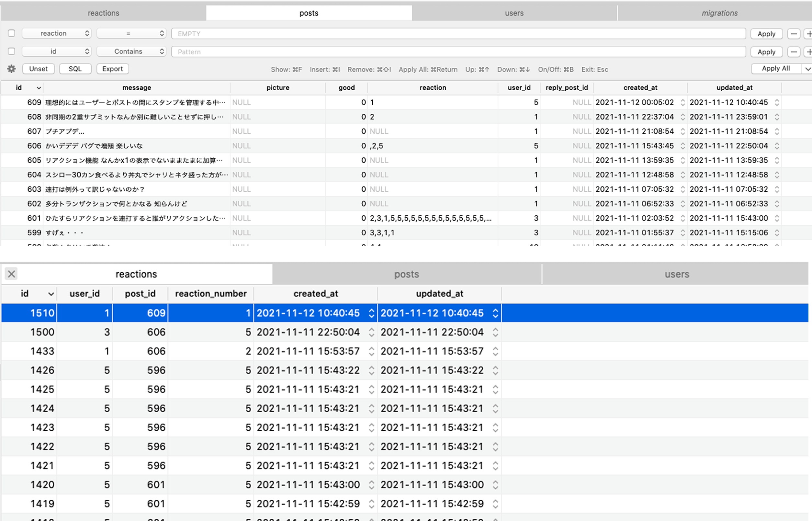Sort posts by user_id column header

pyautogui.click(x=519, y=88)
